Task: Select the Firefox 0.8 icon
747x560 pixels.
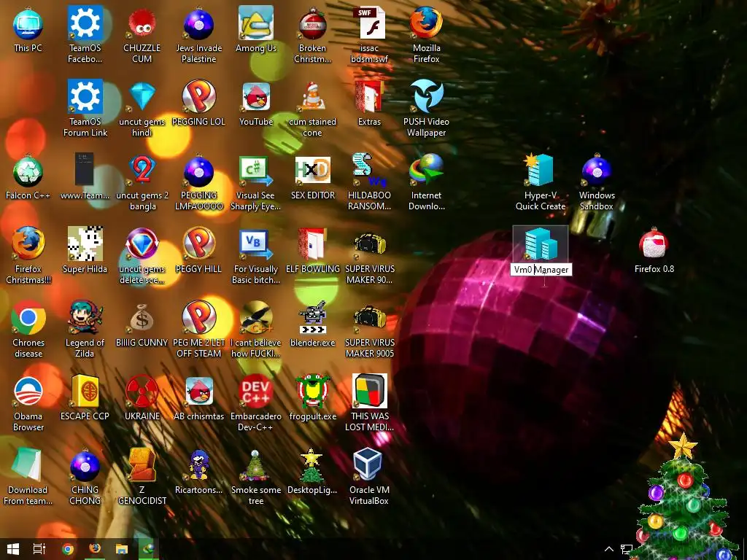Action: pyautogui.click(x=654, y=245)
